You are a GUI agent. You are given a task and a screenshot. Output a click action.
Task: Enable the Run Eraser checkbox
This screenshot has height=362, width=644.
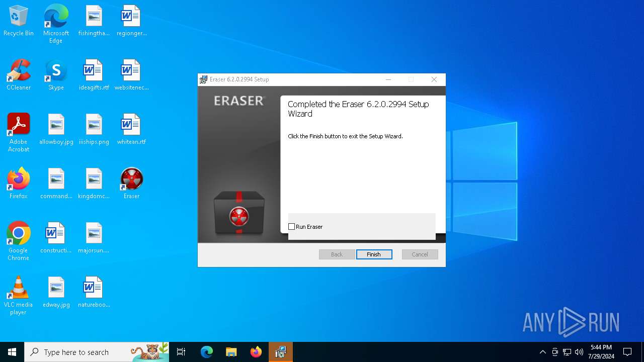pos(291,227)
